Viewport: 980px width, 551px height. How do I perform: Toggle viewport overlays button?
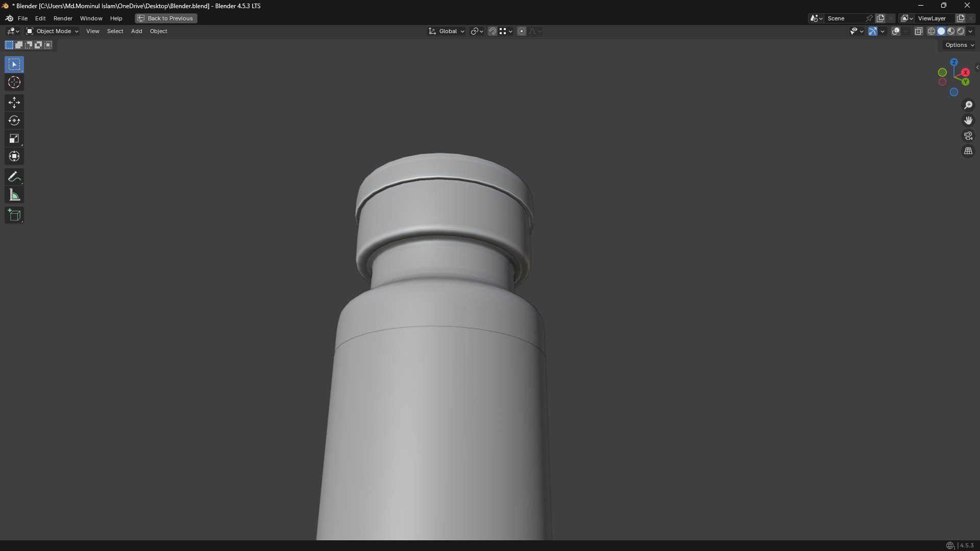tap(895, 32)
